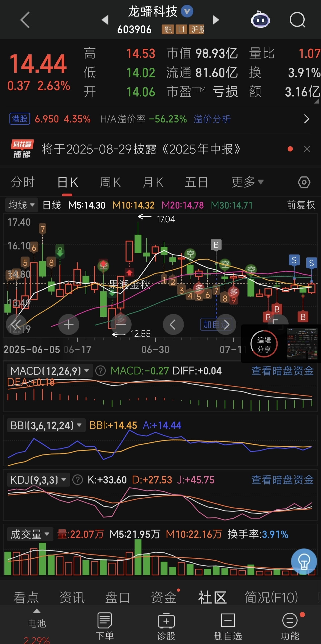Move chart cursor left one candle
Screen dimensions: 321x644
[x=173, y=325]
